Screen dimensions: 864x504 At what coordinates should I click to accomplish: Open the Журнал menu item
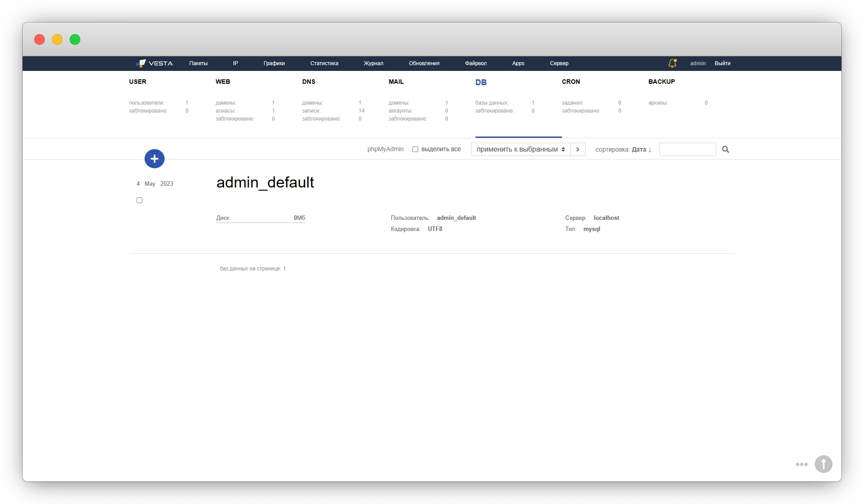[373, 63]
